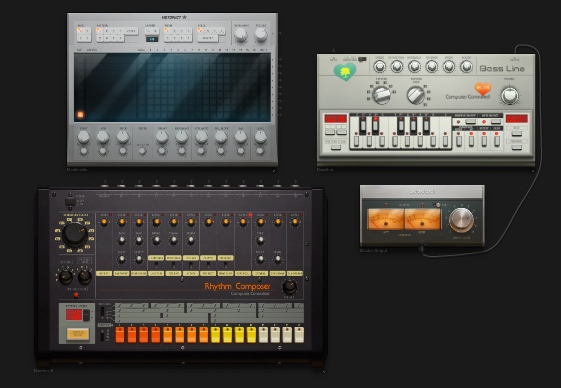Screen dimensions: 561x388
Task: Click the red LED below the Rhythm Composer tempo knobs
Action: (x=76, y=295)
